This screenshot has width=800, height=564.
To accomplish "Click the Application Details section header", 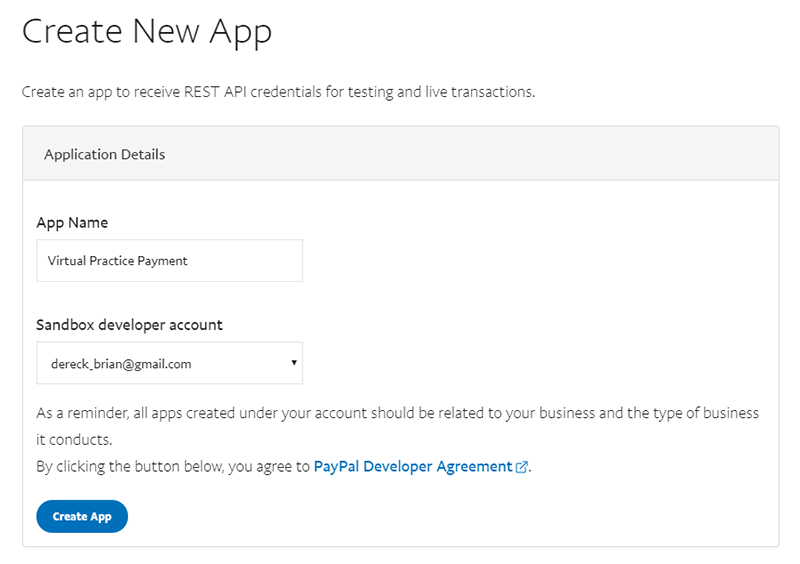I will (x=105, y=154).
